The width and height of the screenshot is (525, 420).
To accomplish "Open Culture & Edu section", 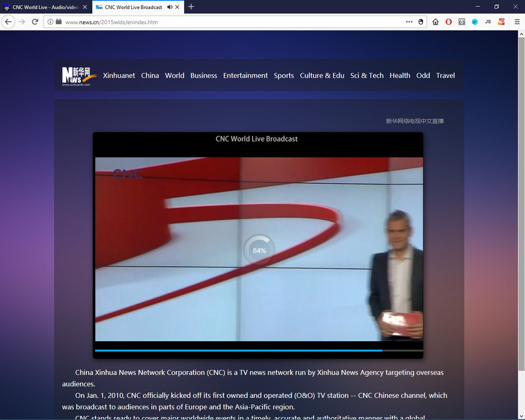I will [x=322, y=76].
